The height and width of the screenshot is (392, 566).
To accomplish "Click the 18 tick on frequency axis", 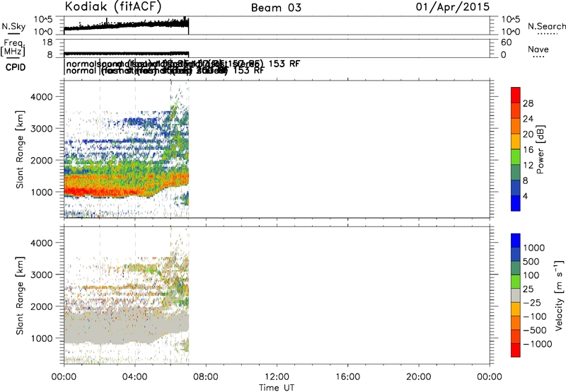I will (47, 42).
